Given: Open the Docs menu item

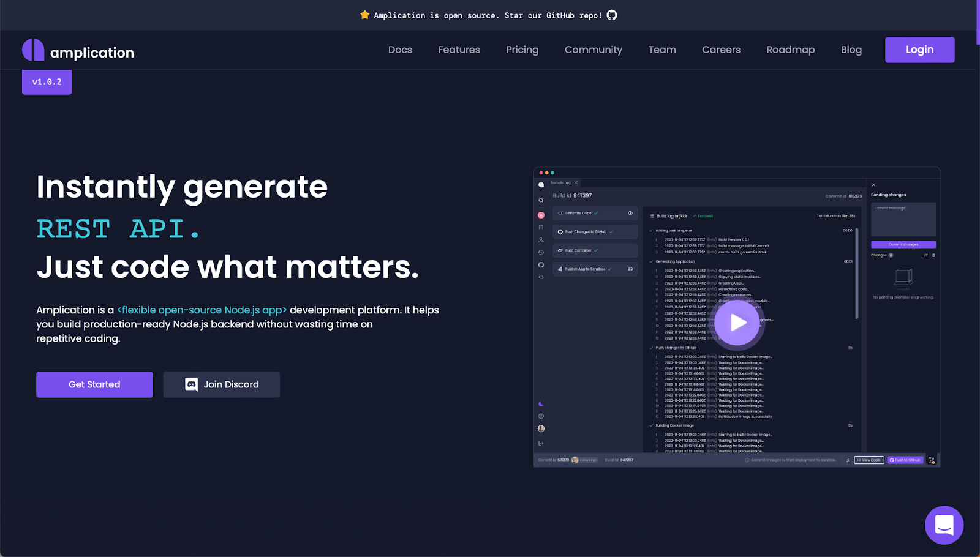Looking at the screenshot, I should [400, 50].
